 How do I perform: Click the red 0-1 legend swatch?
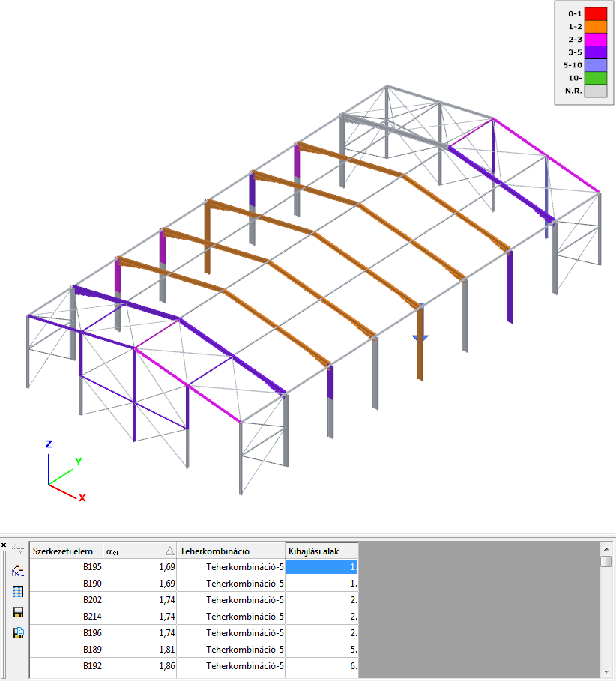coord(595,14)
